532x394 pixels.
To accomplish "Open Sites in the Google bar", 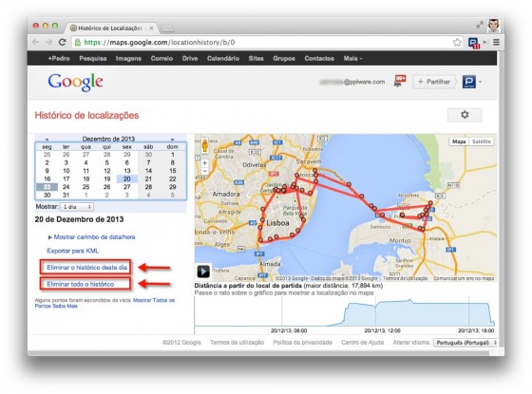I will tap(256, 58).
